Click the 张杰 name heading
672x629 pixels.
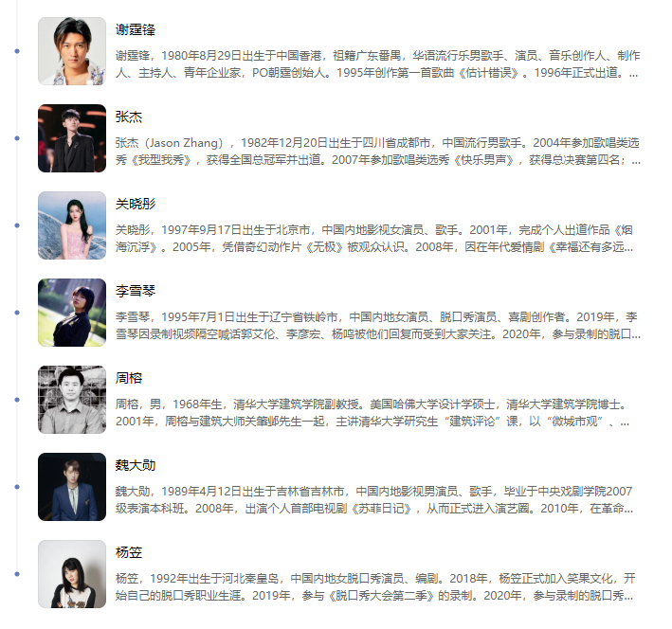(129, 117)
